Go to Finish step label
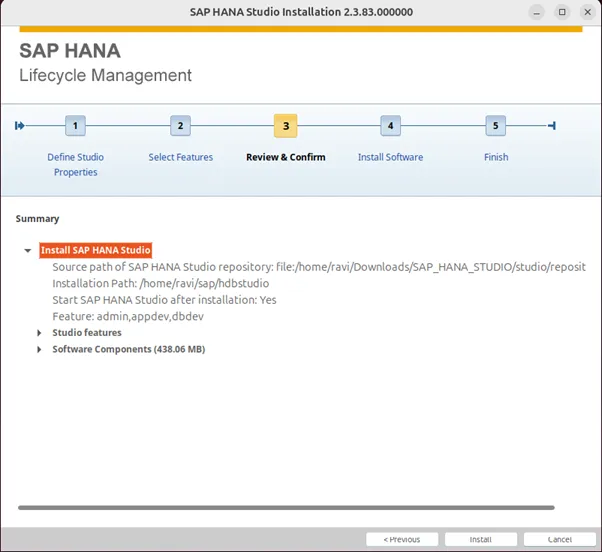Viewport: 602px width, 552px height. 496,157
